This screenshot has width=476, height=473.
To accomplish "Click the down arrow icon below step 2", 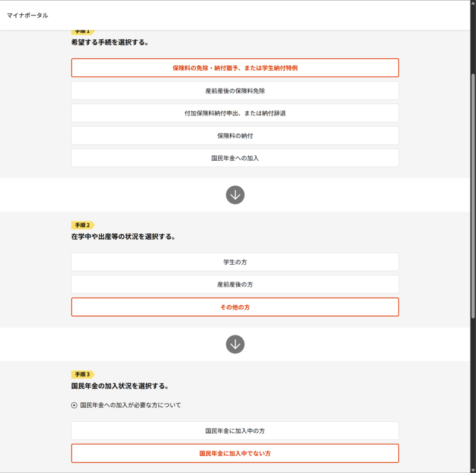I will tap(235, 344).
